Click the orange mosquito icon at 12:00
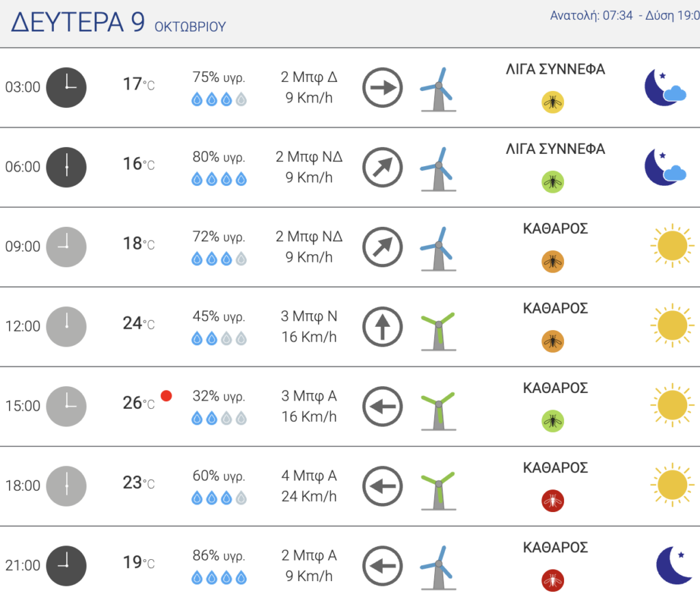The image size is (700, 594). 552,341
